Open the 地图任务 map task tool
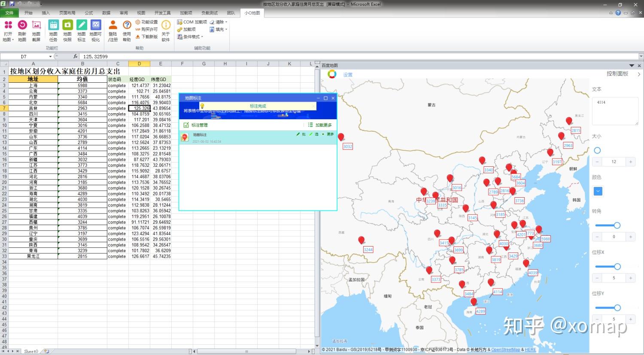Image resolution: width=644 pixels, height=355 pixels. [53, 26]
